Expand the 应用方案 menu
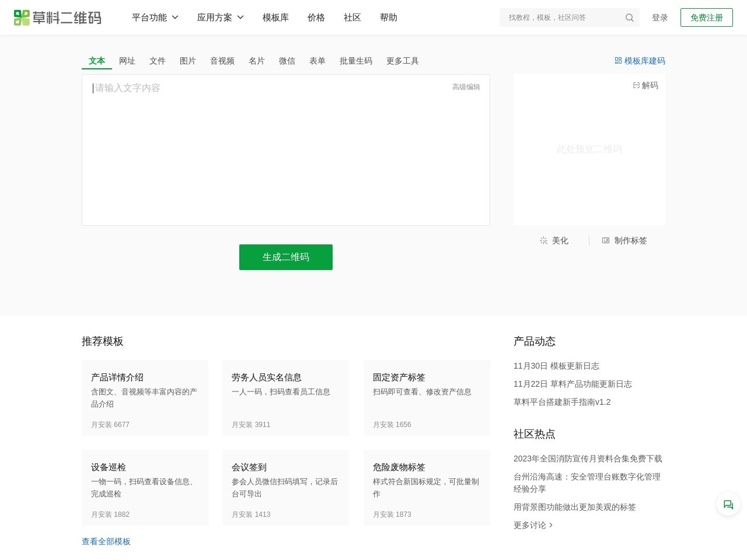 220,17
